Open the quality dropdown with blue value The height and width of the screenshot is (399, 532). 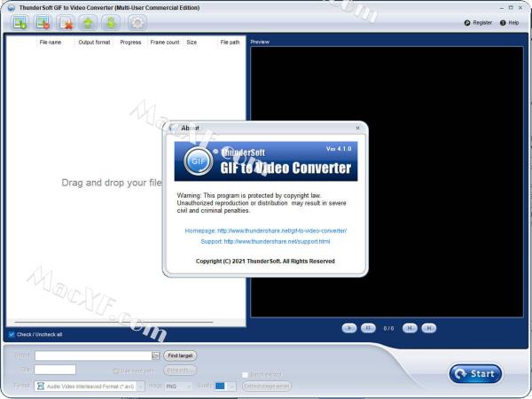(225, 386)
